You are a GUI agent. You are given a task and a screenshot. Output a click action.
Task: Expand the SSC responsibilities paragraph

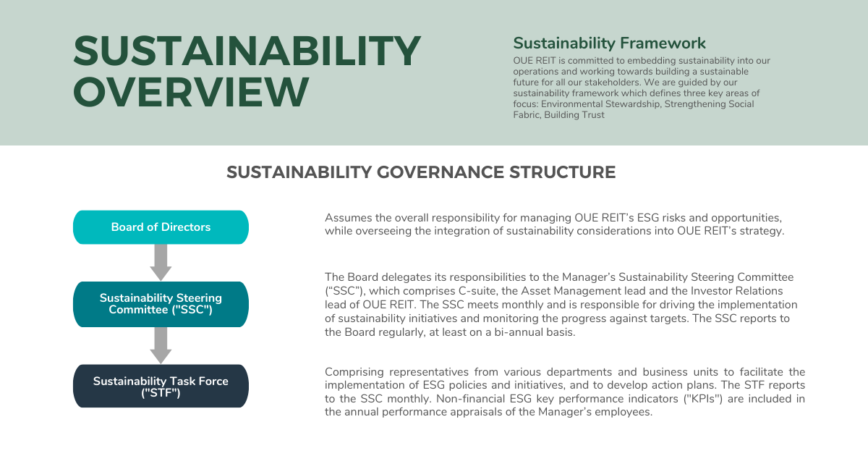click(564, 304)
